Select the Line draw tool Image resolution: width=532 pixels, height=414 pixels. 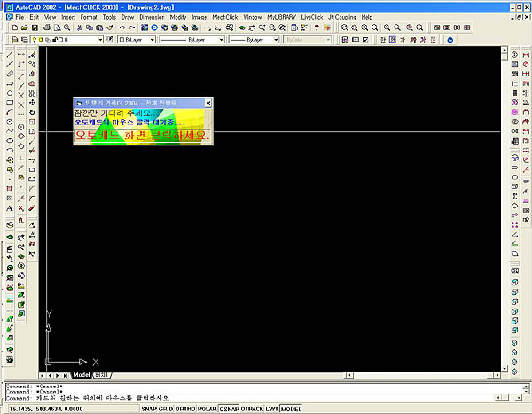point(10,54)
